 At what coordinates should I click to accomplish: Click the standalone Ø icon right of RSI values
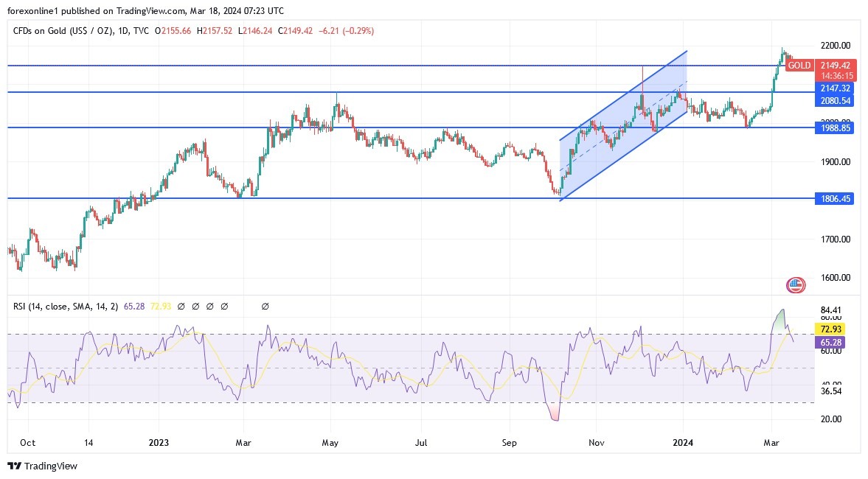(265, 306)
